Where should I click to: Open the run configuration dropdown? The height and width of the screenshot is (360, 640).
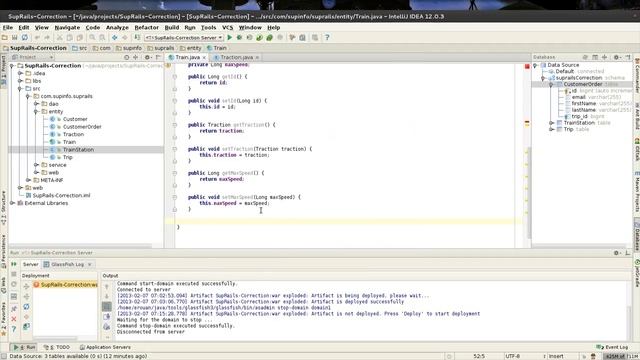coord(184,38)
